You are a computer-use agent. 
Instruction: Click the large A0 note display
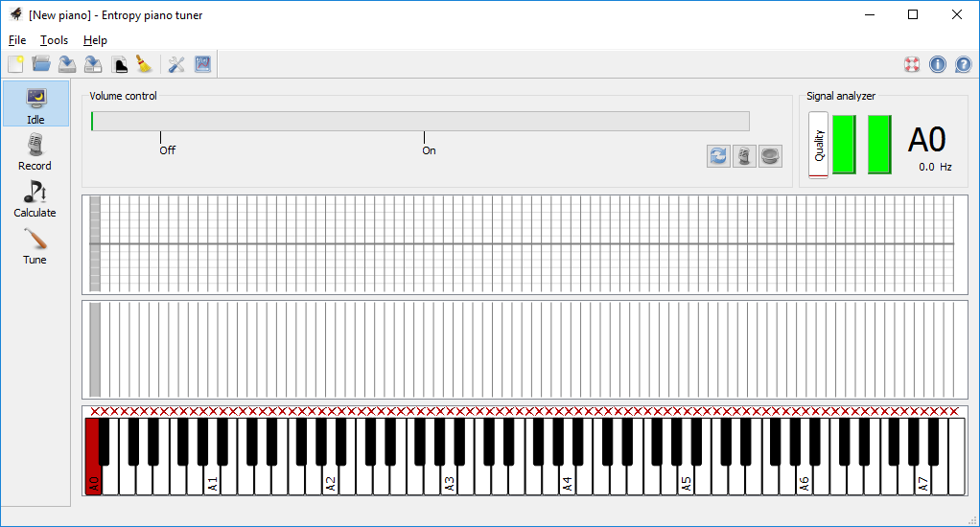[927, 140]
